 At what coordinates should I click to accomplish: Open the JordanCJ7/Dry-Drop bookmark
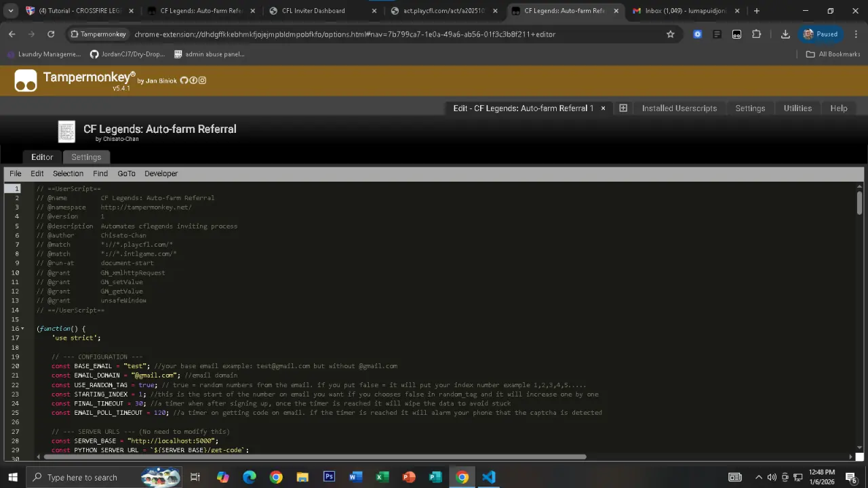[127, 54]
